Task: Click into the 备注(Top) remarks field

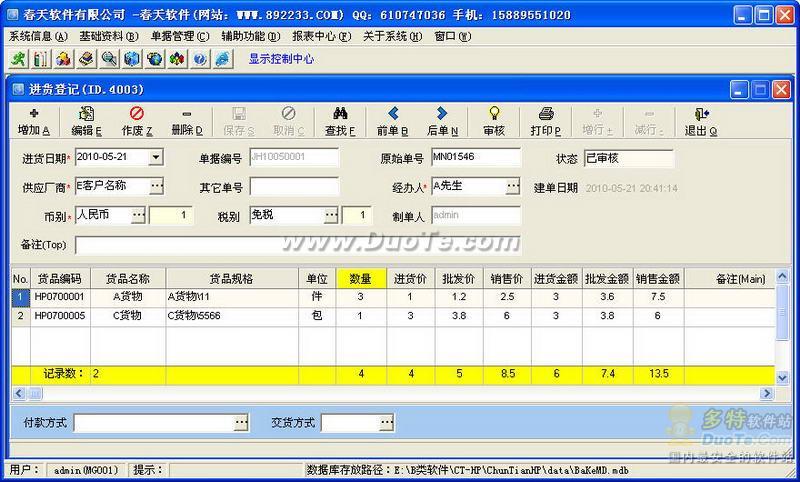Action: pyautogui.click(x=296, y=245)
